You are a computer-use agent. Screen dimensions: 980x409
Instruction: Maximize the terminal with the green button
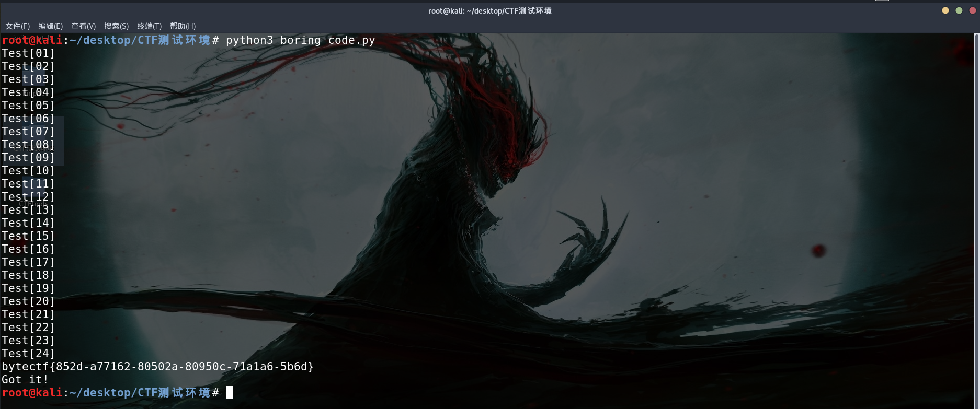point(959,10)
